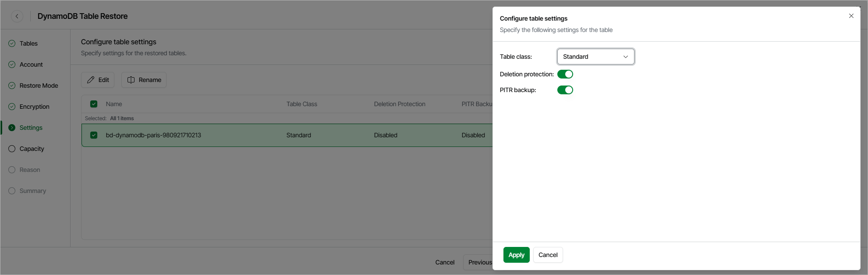The width and height of the screenshot is (868, 275).
Task: Click the Encryption step checkmark icon
Action: tap(12, 107)
